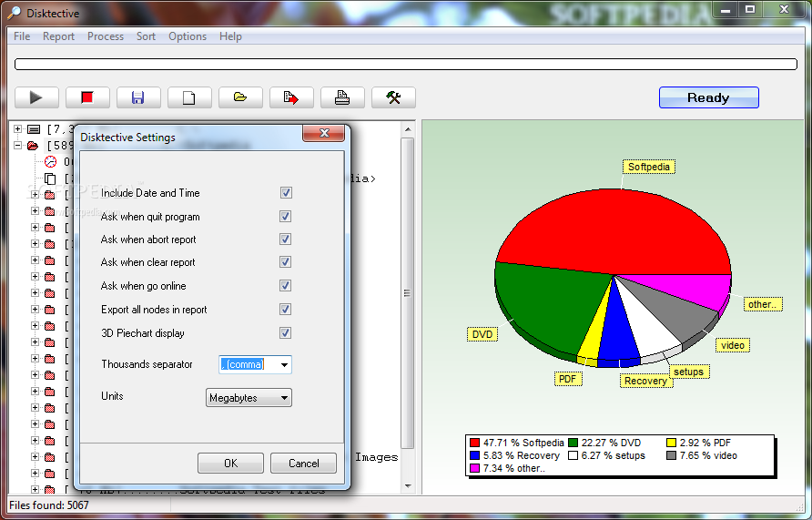This screenshot has height=520, width=812.
Task: Export the report using the red arrow icon
Action: 291,97
